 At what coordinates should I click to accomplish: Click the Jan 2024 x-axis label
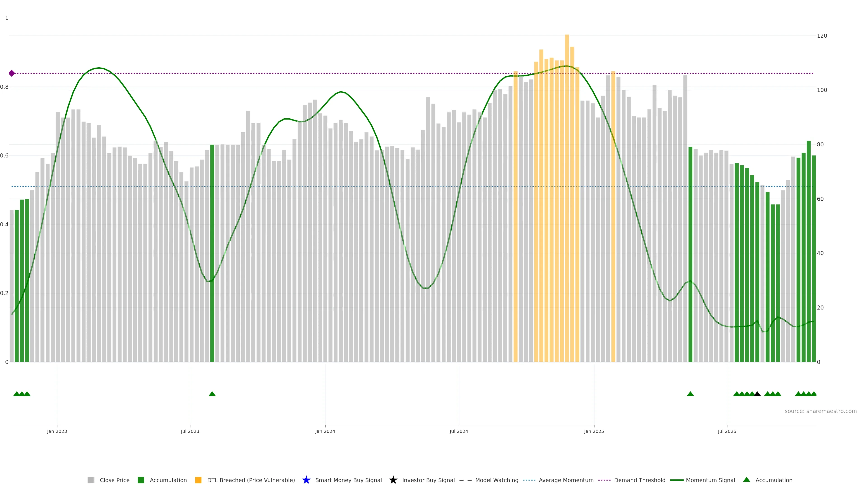[325, 431]
